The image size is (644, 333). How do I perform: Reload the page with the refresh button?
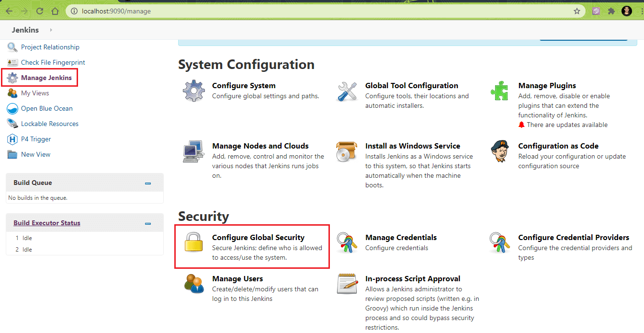tap(40, 11)
